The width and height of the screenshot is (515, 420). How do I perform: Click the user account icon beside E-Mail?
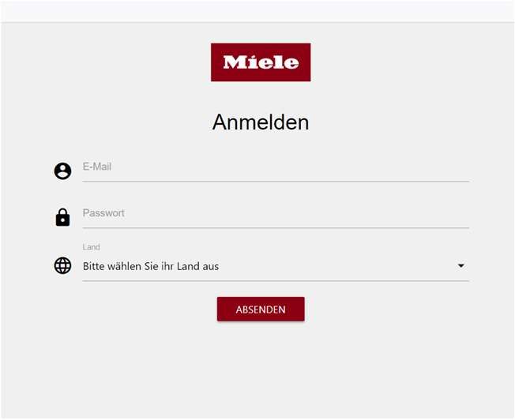click(x=62, y=171)
